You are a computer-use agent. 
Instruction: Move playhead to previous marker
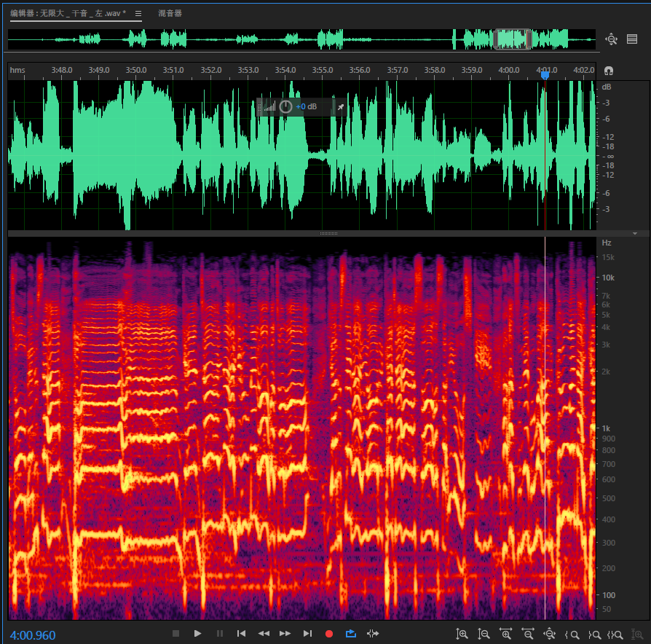point(242,634)
